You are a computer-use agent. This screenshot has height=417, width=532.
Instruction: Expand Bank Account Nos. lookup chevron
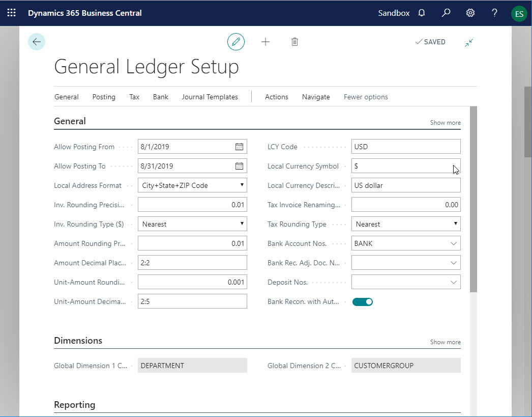point(454,243)
